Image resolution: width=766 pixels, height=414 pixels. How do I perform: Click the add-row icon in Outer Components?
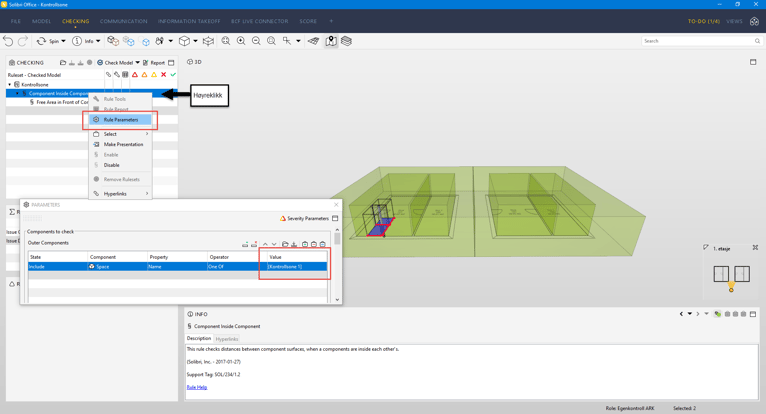(x=245, y=244)
